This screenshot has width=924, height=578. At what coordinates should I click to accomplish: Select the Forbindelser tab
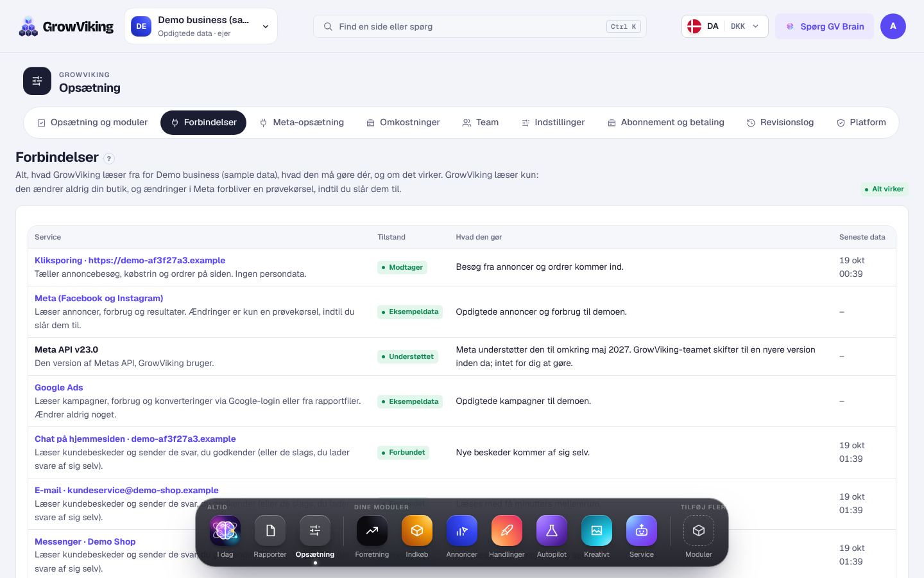point(203,123)
